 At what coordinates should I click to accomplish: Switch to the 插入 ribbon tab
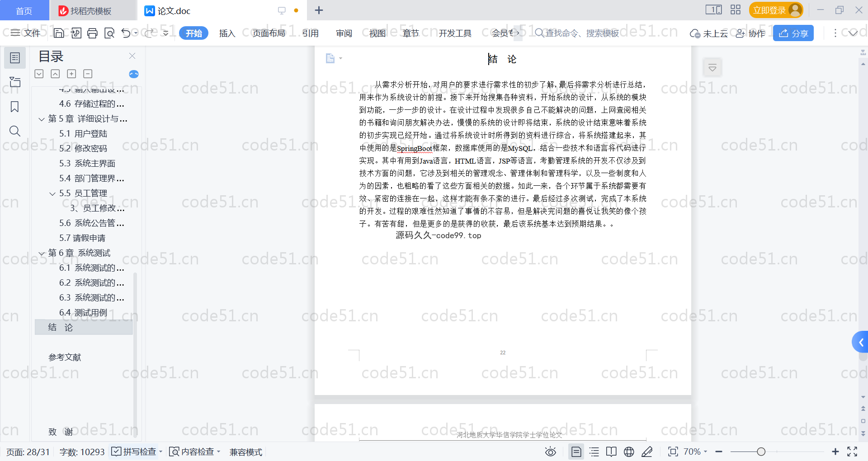[227, 33]
